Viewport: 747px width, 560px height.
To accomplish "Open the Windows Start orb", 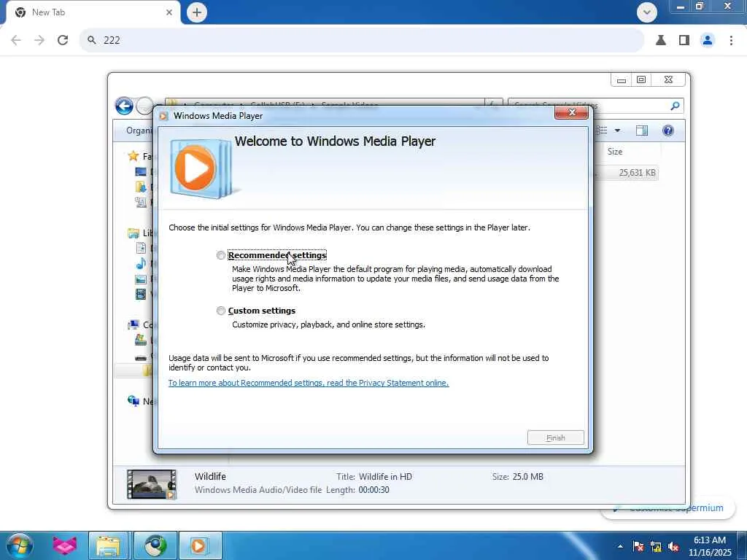I will (x=20, y=545).
